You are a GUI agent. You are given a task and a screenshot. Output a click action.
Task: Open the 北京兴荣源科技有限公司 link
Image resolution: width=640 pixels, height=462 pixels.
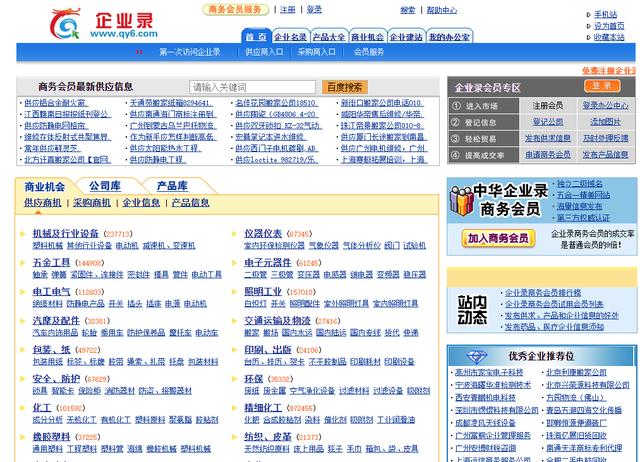588,385
